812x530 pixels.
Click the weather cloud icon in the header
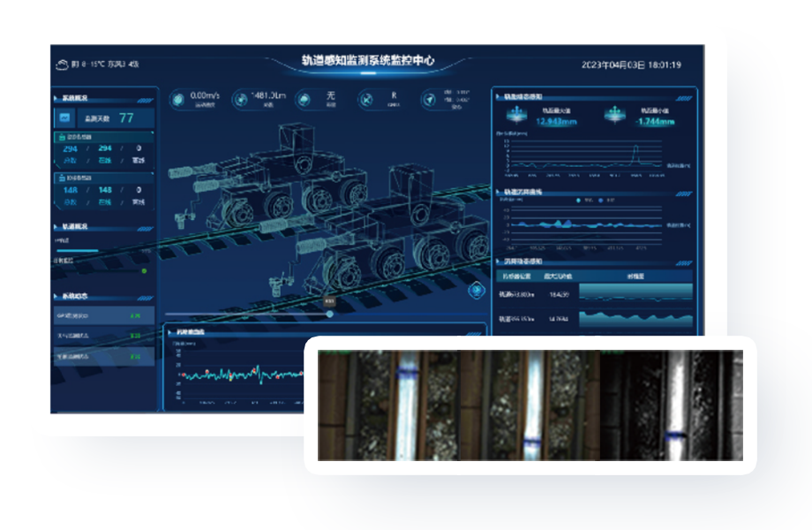click(x=62, y=64)
